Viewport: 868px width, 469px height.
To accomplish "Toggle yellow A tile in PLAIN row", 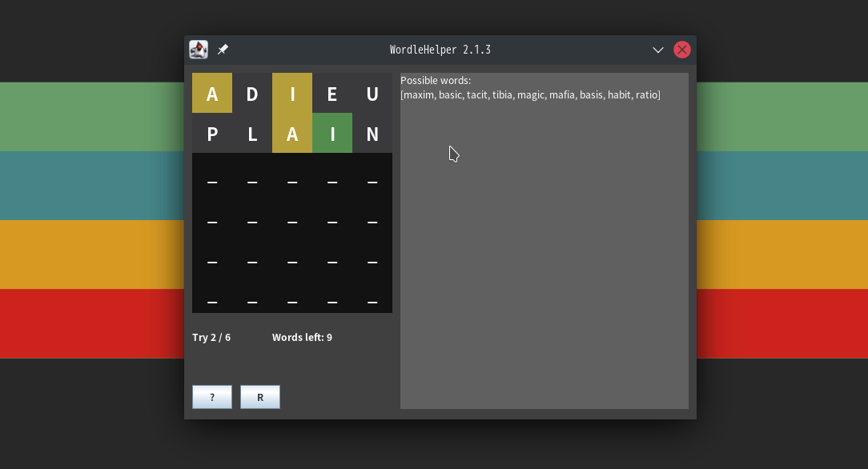I will click(292, 133).
